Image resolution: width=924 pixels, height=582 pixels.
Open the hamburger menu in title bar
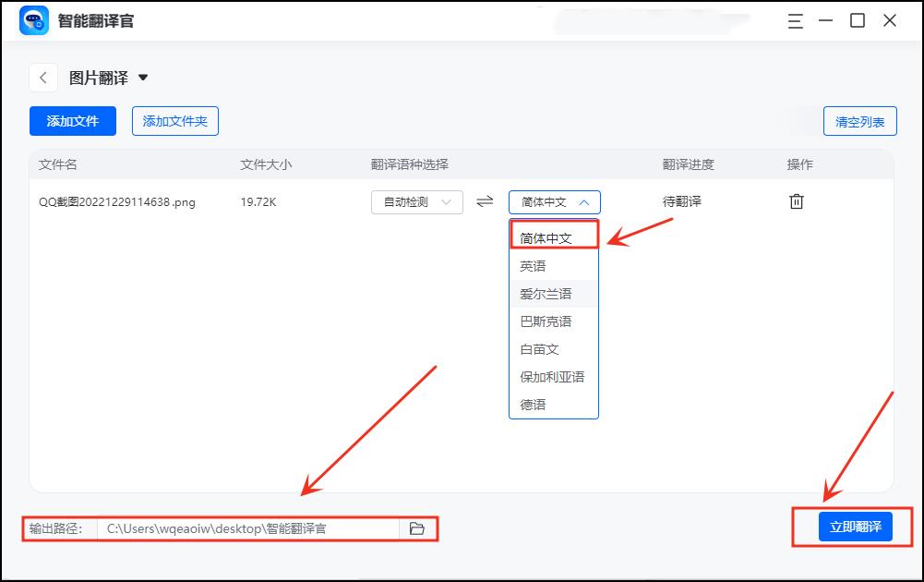coord(796,20)
